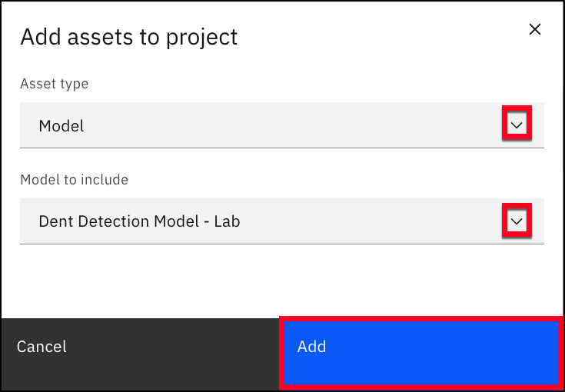Image resolution: width=565 pixels, height=392 pixels.
Task: Close the Add assets to project dialog
Action: [535, 29]
